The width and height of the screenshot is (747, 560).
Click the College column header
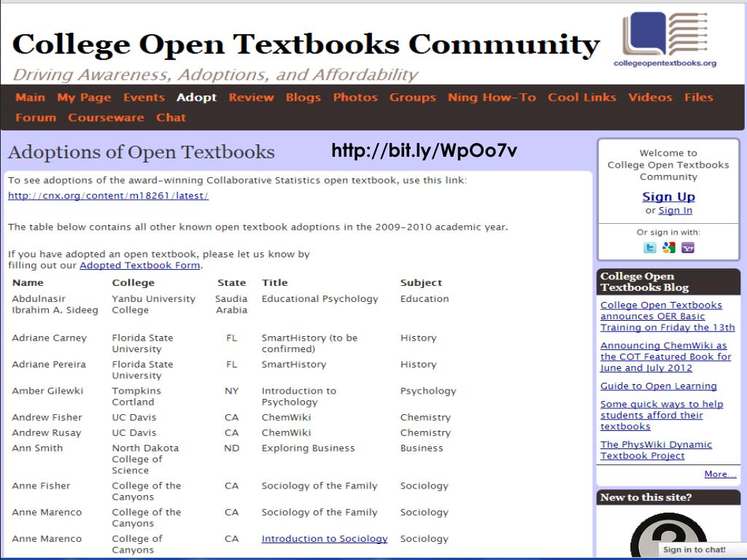(x=133, y=283)
